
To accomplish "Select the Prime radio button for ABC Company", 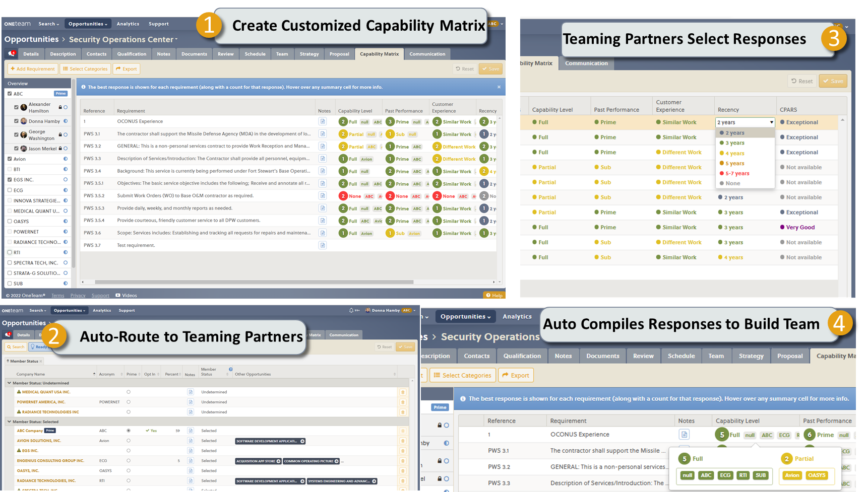I will click(x=130, y=431).
